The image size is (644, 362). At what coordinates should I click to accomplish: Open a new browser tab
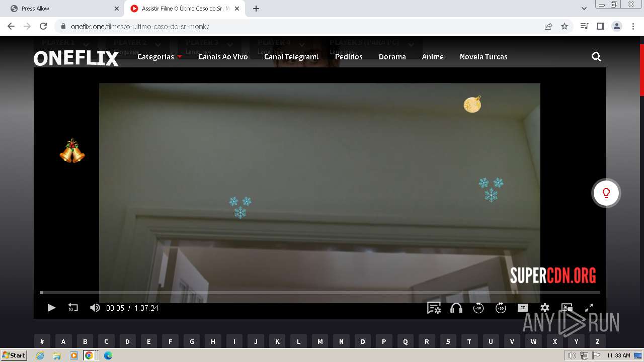pyautogui.click(x=256, y=9)
